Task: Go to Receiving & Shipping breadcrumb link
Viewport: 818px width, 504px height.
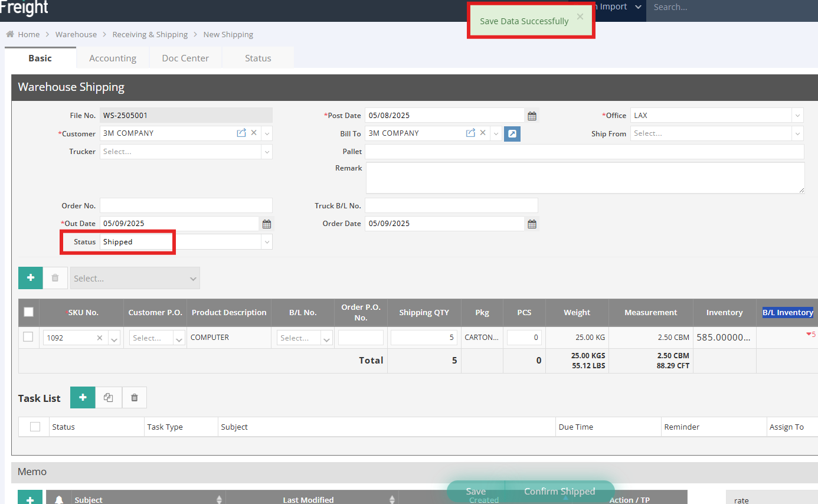Action: coord(150,35)
